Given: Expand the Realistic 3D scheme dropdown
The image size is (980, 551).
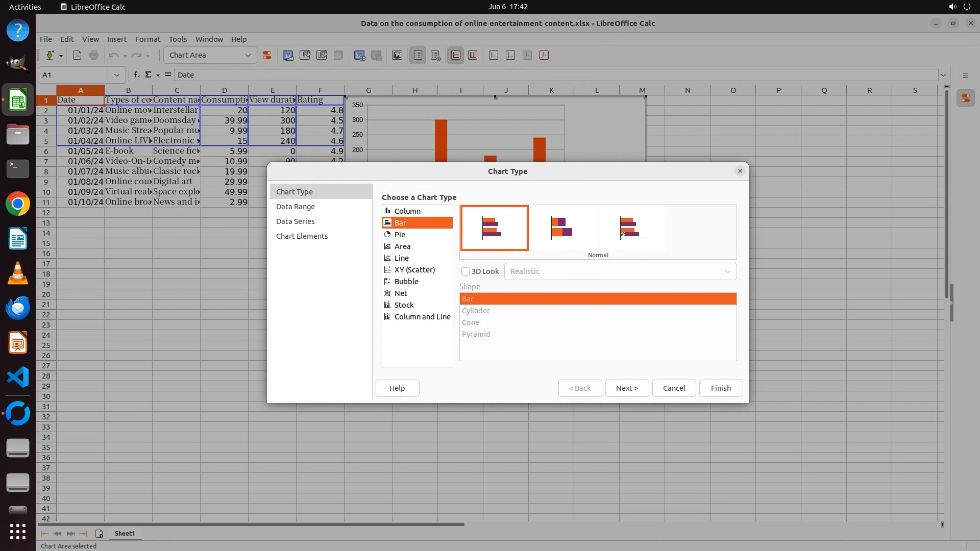Looking at the screenshot, I should [x=727, y=271].
